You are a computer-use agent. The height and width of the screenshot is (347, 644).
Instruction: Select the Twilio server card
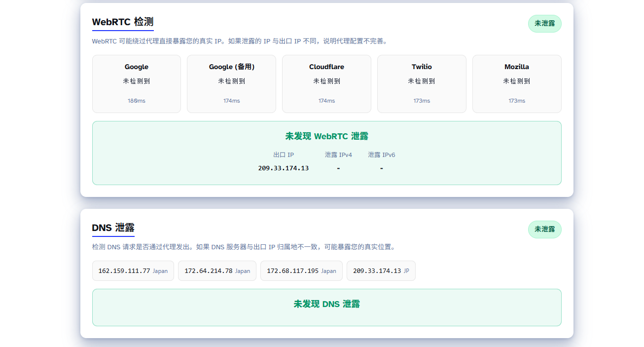pos(422,84)
